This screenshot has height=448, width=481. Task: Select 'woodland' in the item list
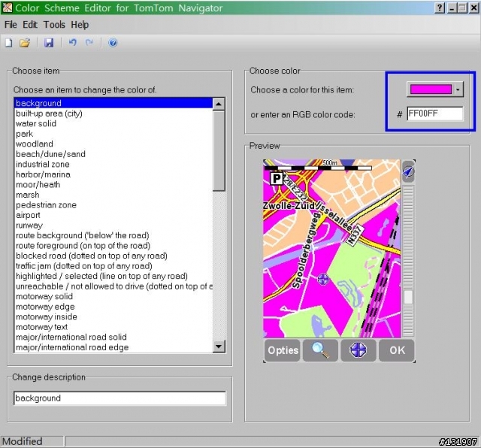[x=113, y=144]
